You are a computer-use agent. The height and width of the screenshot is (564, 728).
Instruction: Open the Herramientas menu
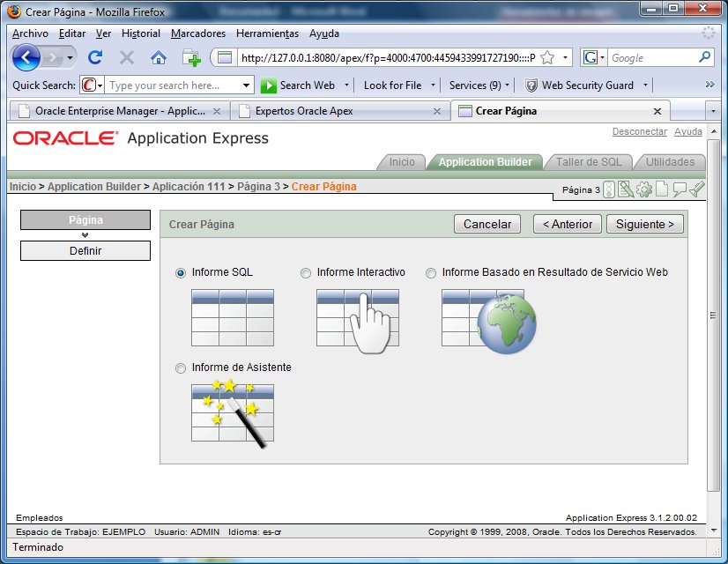(267, 33)
